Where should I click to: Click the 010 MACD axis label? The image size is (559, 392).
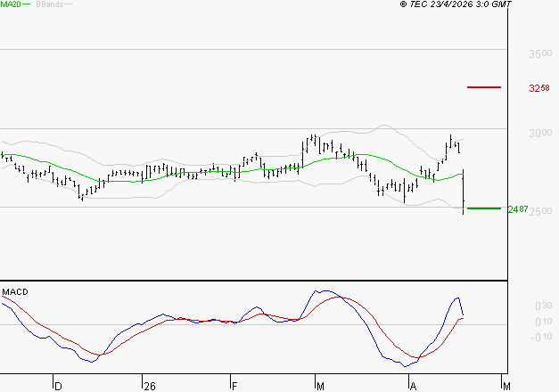coord(543,322)
